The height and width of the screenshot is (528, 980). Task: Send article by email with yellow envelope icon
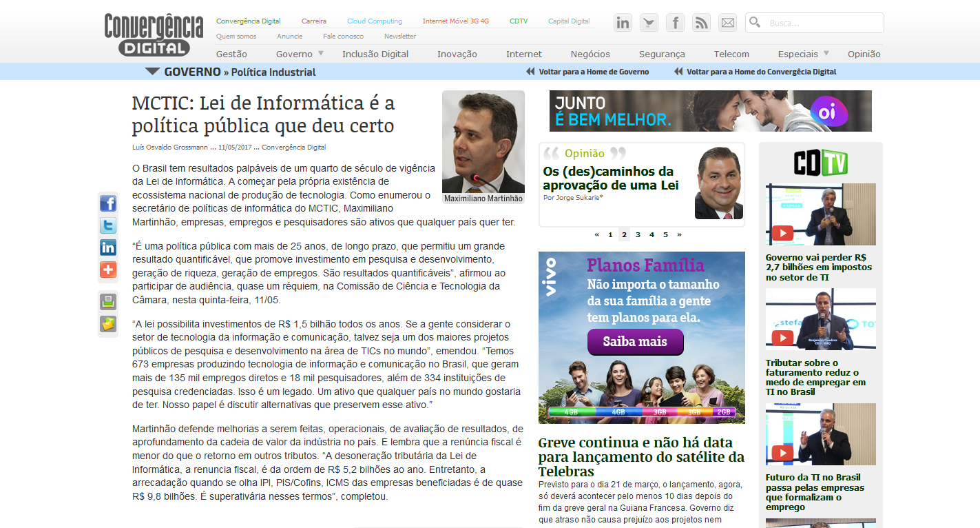108,323
